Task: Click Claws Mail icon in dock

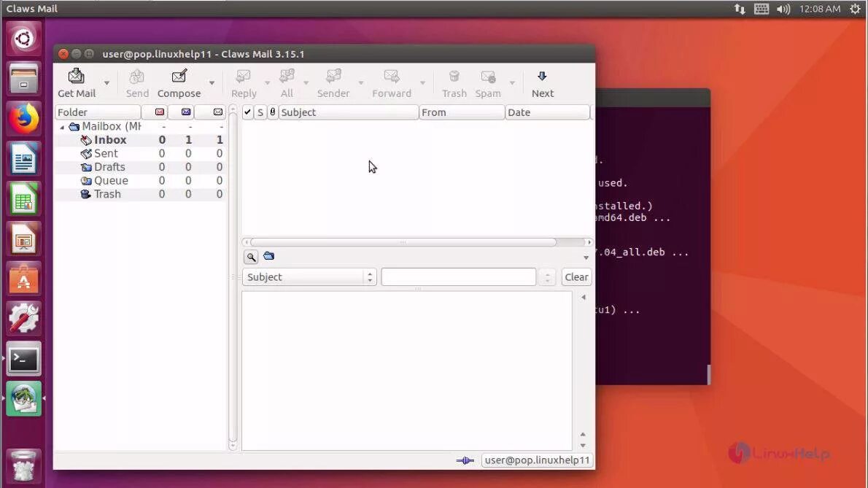Action: pyautogui.click(x=23, y=399)
